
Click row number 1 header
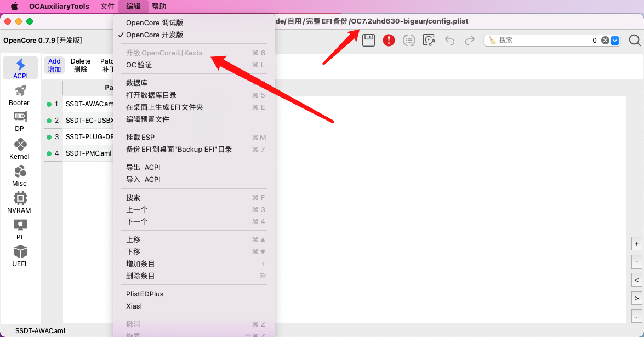tap(53, 104)
